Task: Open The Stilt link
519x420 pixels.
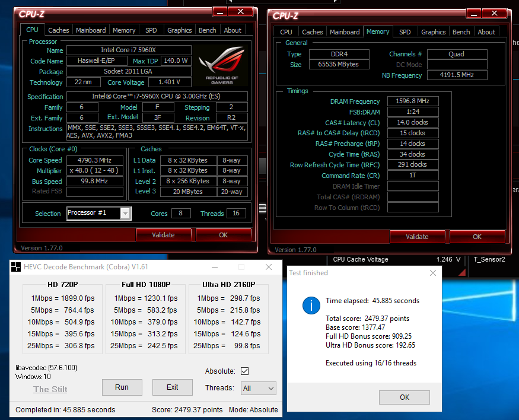Action: (50, 389)
